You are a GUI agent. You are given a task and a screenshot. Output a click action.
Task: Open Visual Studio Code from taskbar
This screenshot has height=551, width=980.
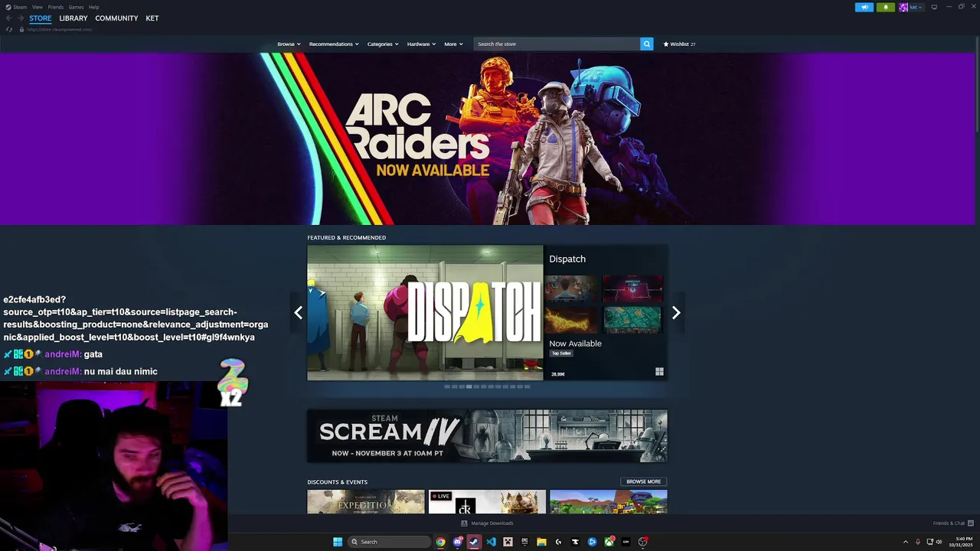491,542
